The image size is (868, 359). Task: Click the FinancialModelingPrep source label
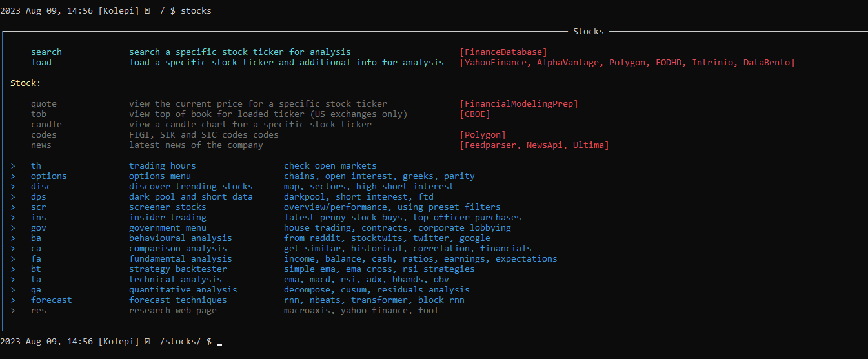coord(519,104)
